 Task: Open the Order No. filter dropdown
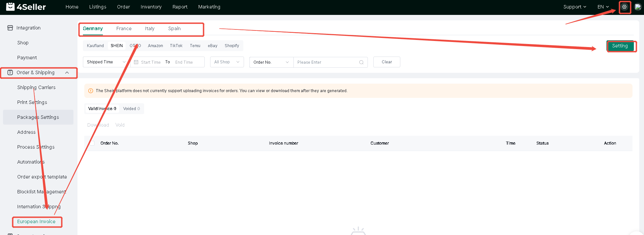[x=271, y=62]
